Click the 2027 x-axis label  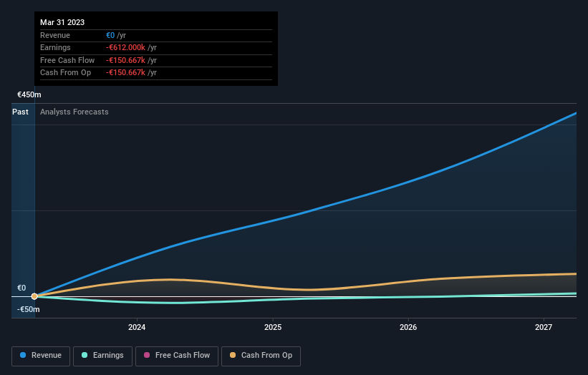pyautogui.click(x=544, y=327)
